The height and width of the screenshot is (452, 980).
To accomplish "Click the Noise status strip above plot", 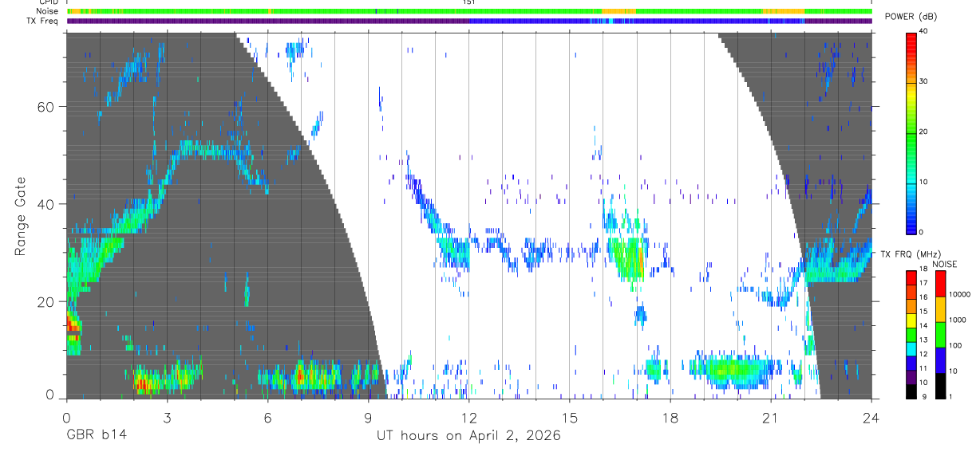I will [469, 11].
